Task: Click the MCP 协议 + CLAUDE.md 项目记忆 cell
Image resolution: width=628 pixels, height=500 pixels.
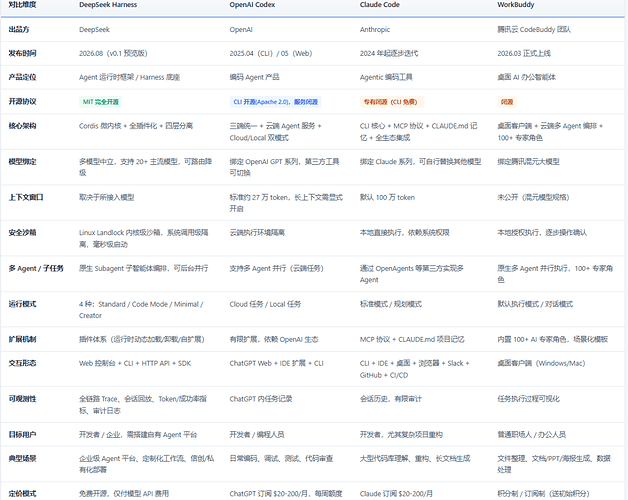Action: coord(412,339)
